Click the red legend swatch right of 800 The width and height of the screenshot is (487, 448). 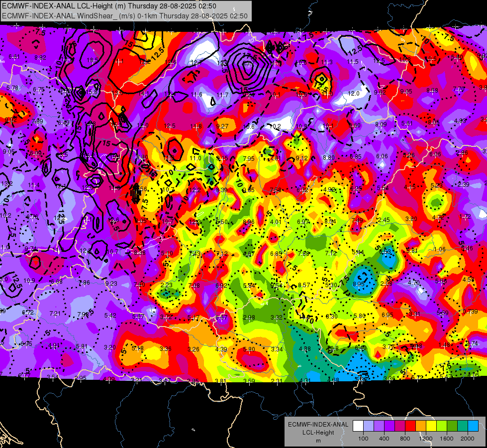click(x=410, y=426)
